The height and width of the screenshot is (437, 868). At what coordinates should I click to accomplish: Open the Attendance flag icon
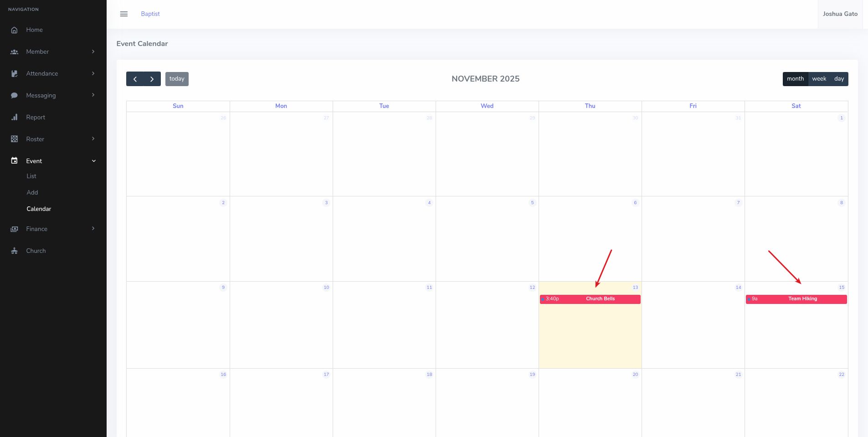point(15,73)
